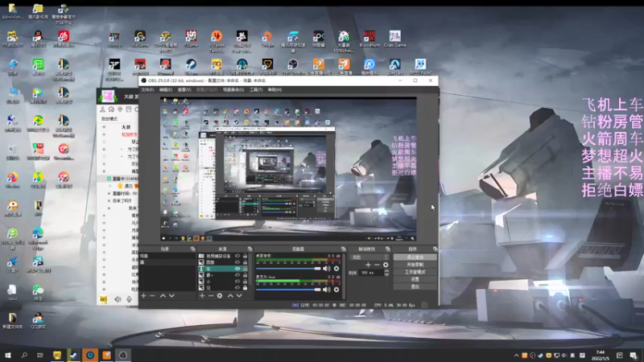
Task: Move the selected source up
Action: 230,295
